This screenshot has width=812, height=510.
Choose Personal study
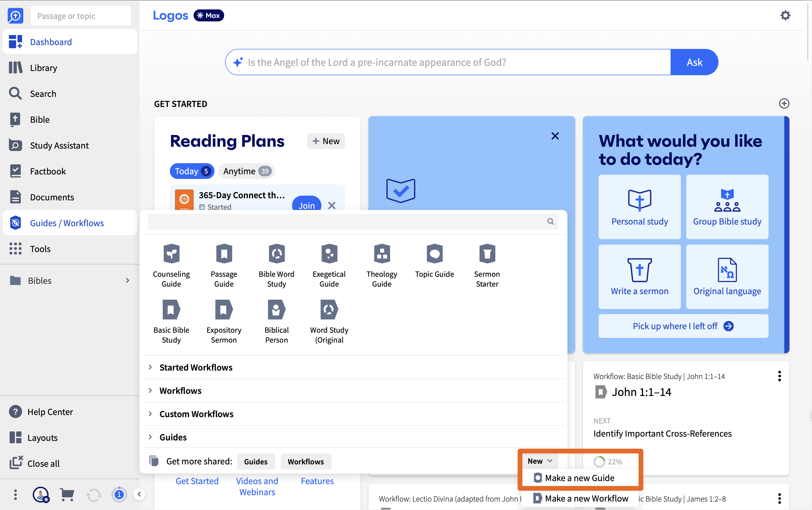pyautogui.click(x=639, y=207)
